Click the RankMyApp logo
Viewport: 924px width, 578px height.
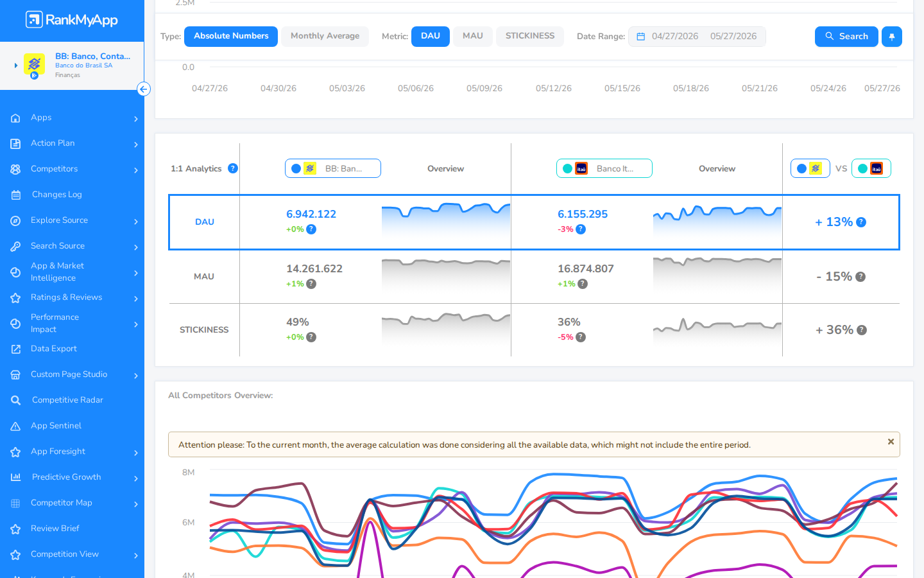click(72, 20)
